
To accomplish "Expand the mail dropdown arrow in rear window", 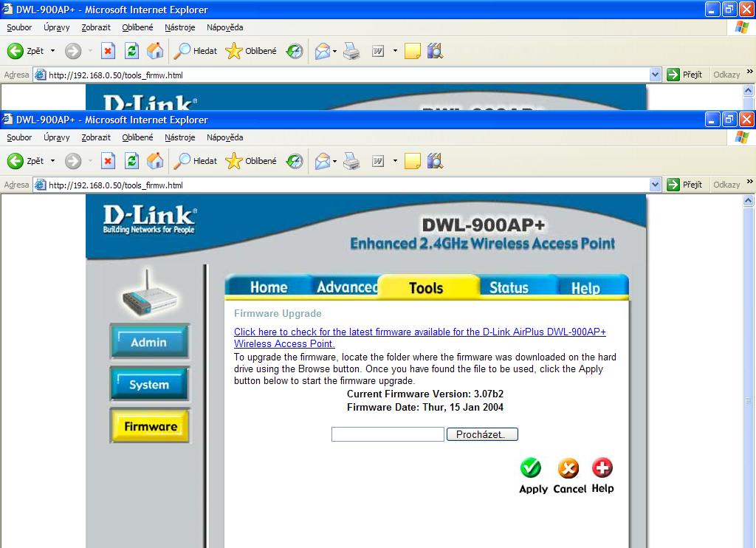I will [334, 51].
